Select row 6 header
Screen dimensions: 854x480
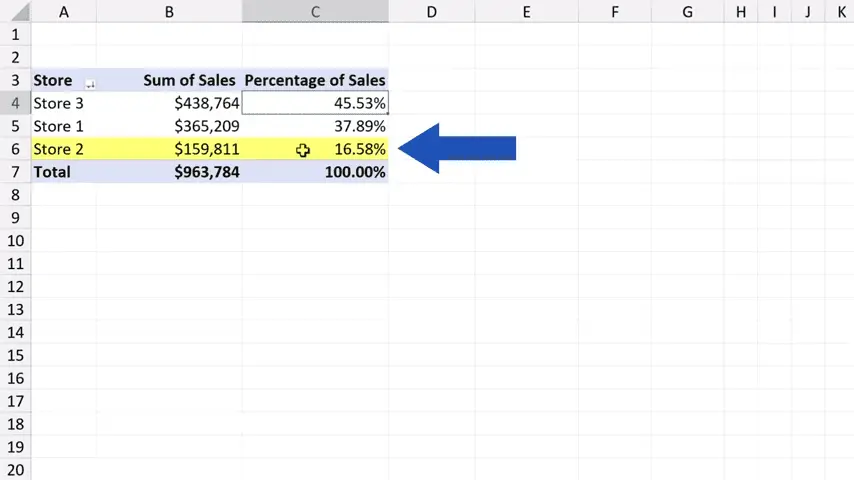point(15,149)
